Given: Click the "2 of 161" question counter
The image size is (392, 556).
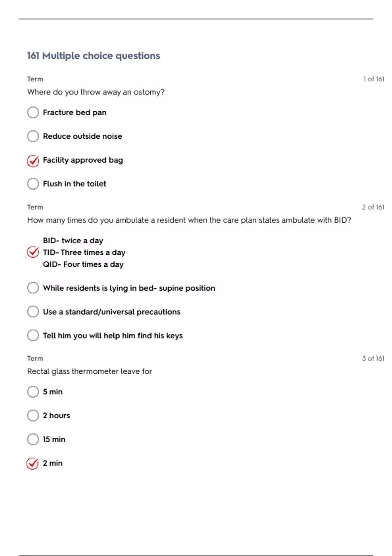Looking at the screenshot, I should tap(373, 207).
